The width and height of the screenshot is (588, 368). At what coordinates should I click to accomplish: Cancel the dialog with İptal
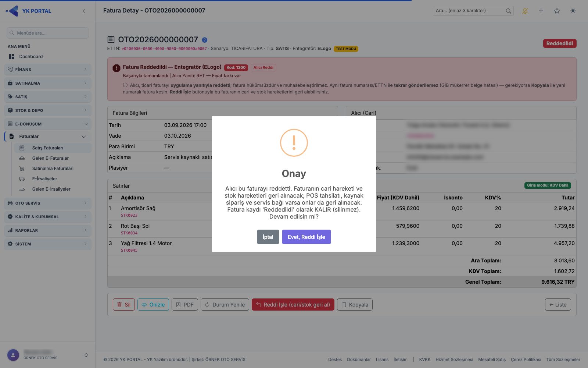(268, 237)
